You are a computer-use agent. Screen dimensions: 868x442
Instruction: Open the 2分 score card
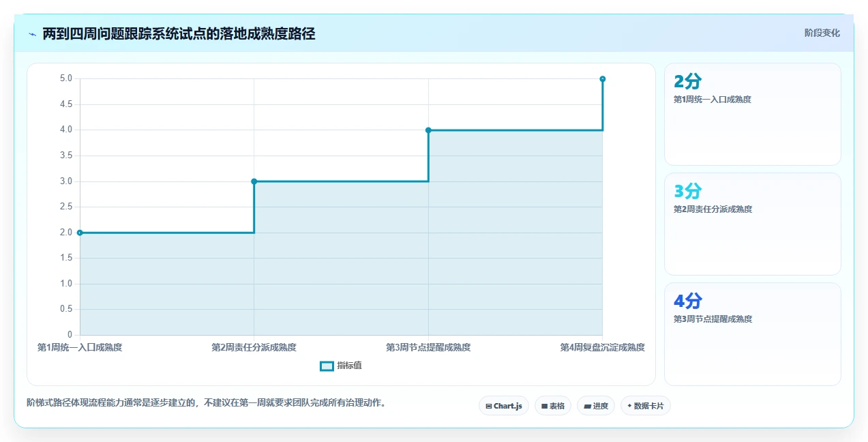click(753, 114)
